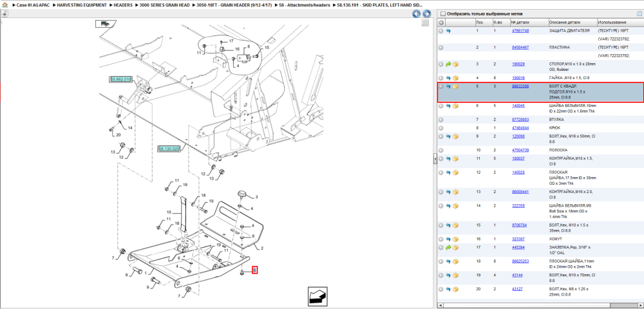Image resolution: width=644 pixels, height=309 pixels.
Task: Click the gray add circle for ПОЛОСКА row
Action: [x=440, y=150]
